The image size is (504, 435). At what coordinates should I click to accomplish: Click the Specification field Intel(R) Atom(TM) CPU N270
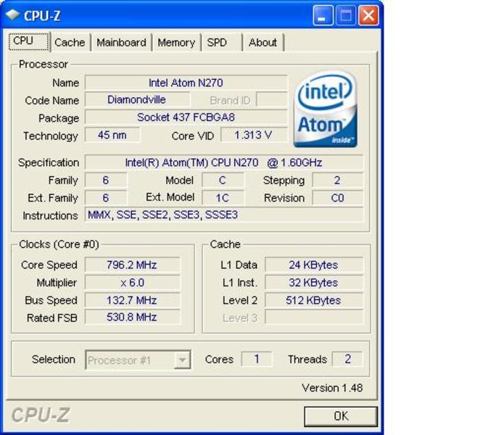223,162
